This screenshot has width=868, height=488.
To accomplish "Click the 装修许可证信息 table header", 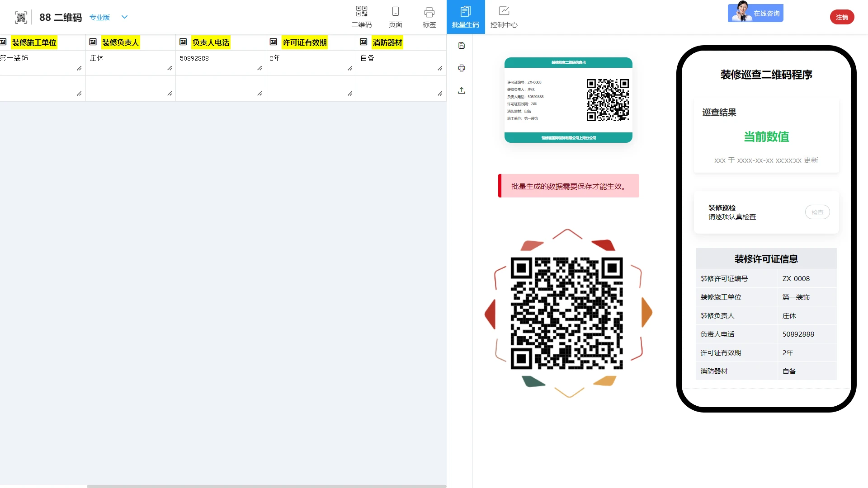I will (x=766, y=258).
